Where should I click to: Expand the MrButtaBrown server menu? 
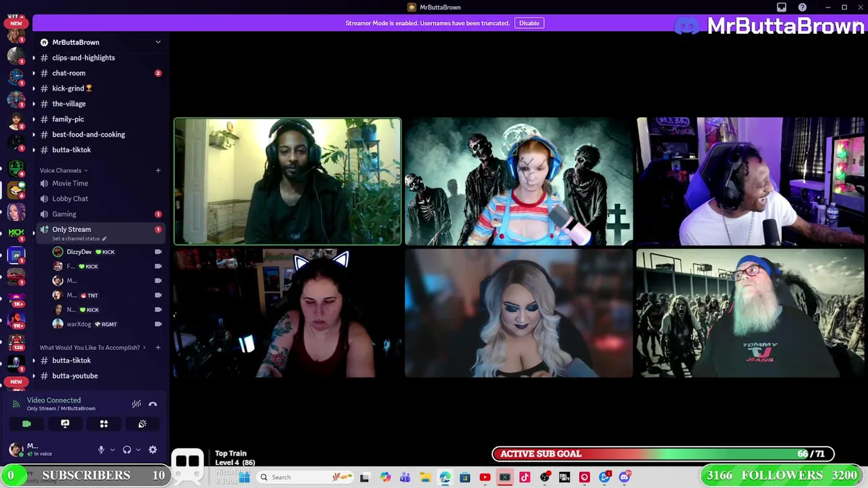[x=158, y=42]
